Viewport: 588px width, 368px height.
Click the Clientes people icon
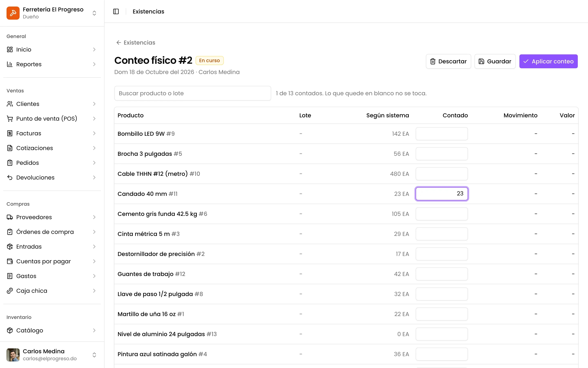[x=10, y=104]
